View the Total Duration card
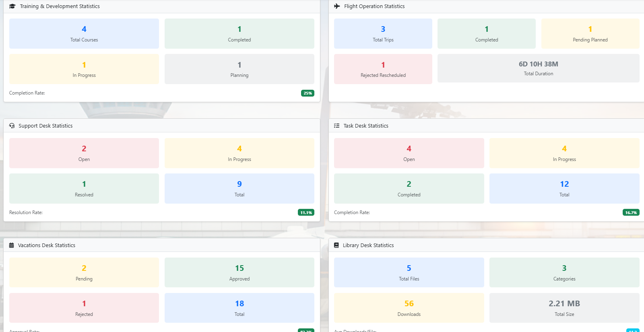Screen dimensions: 644x332 (x=538, y=68)
